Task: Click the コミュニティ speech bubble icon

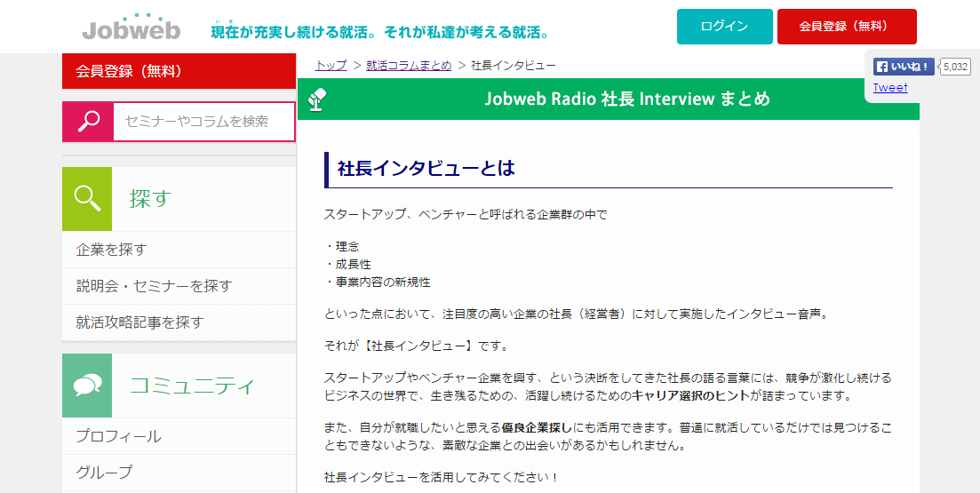Action: pos(87,386)
